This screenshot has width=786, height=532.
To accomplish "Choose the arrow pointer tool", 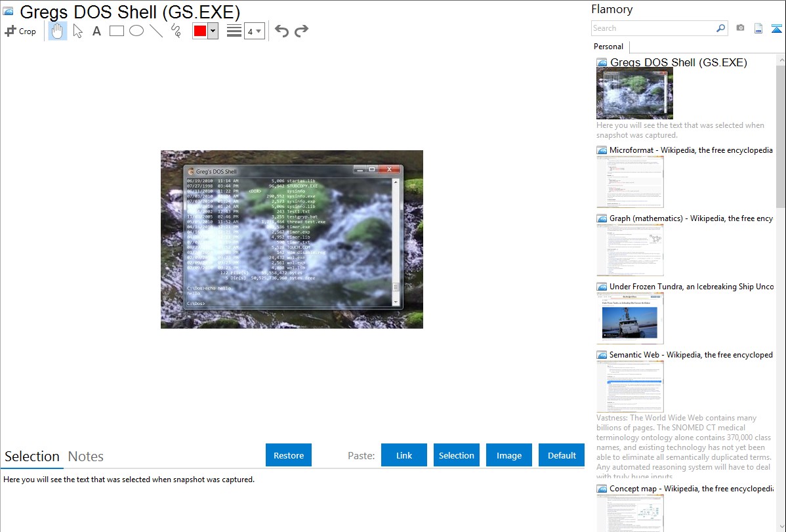I will [x=77, y=31].
